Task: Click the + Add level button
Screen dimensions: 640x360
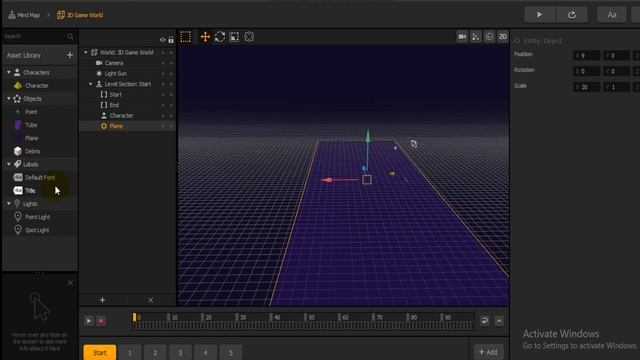Action: tap(488, 352)
